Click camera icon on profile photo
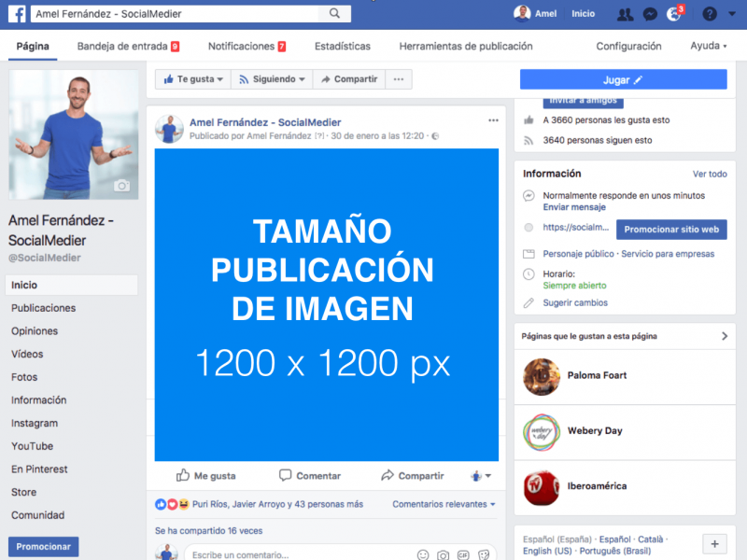The height and width of the screenshot is (560, 747). [121, 185]
